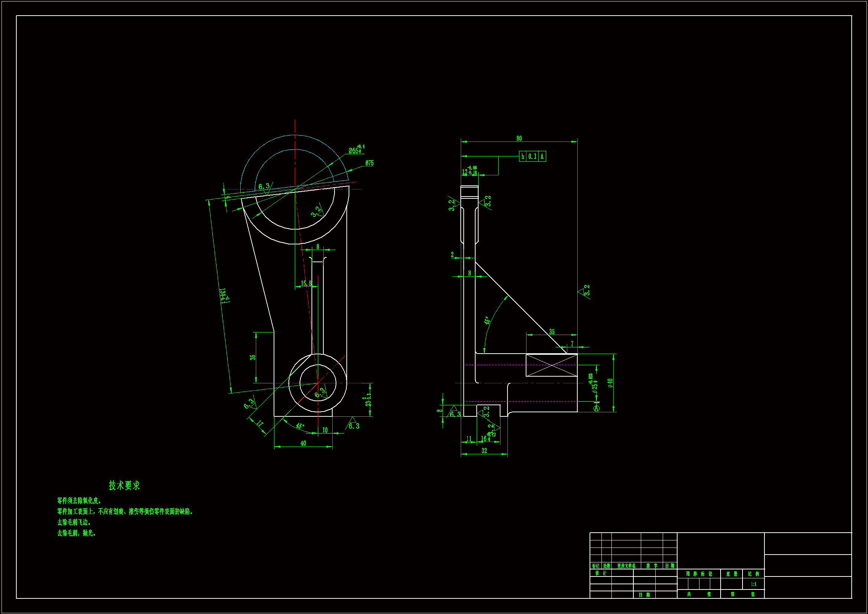Viewport: 868px width, 614px height.
Task: Click the 15.8 offset dimension text
Action: click(306, 283)
